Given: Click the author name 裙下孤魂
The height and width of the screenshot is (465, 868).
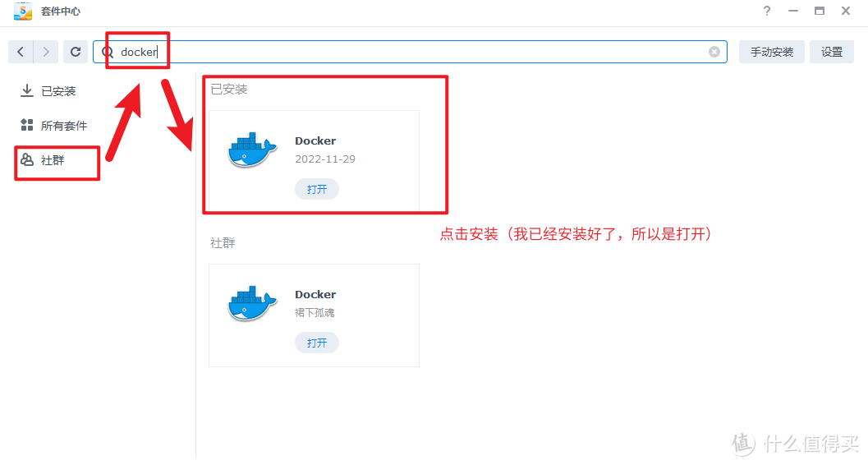Looking at the screenshot, I should (315, 313).
